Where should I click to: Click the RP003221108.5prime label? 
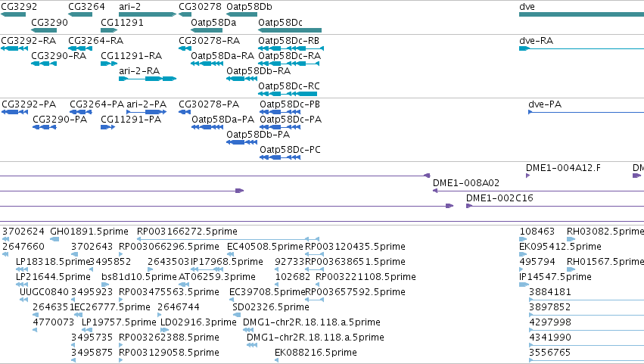[x=366, y=277]
